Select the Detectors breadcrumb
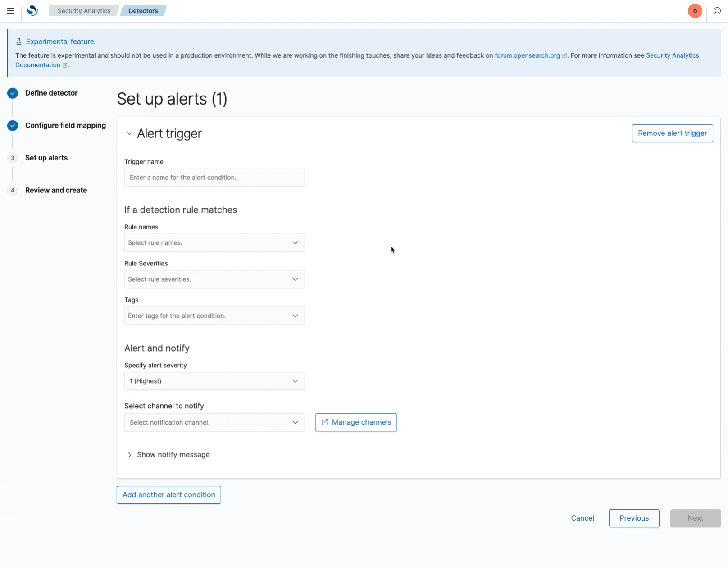728x567 pixels. 143,11
